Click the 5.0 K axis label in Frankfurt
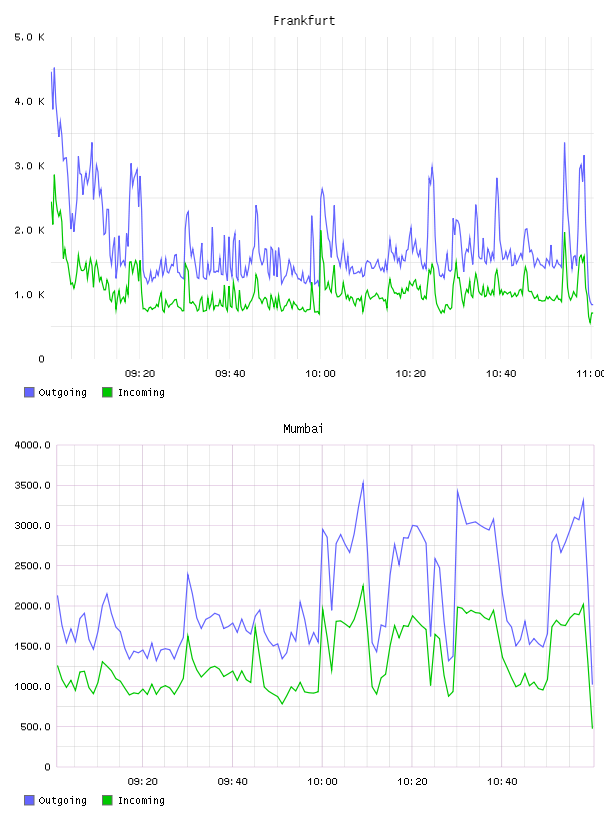Image resolution: width=608 pixels, height=816 pixels. [x=29, y=37]
